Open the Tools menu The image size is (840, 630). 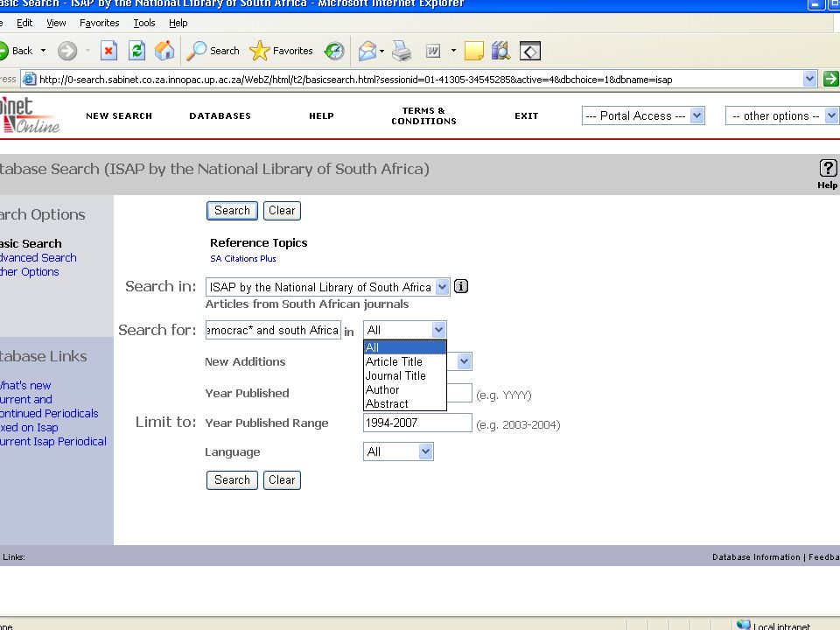click(x=144, y=23)
